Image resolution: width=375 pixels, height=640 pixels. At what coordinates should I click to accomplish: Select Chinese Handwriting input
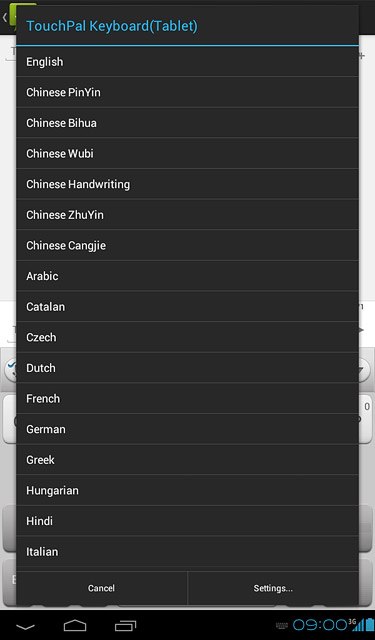187,184
